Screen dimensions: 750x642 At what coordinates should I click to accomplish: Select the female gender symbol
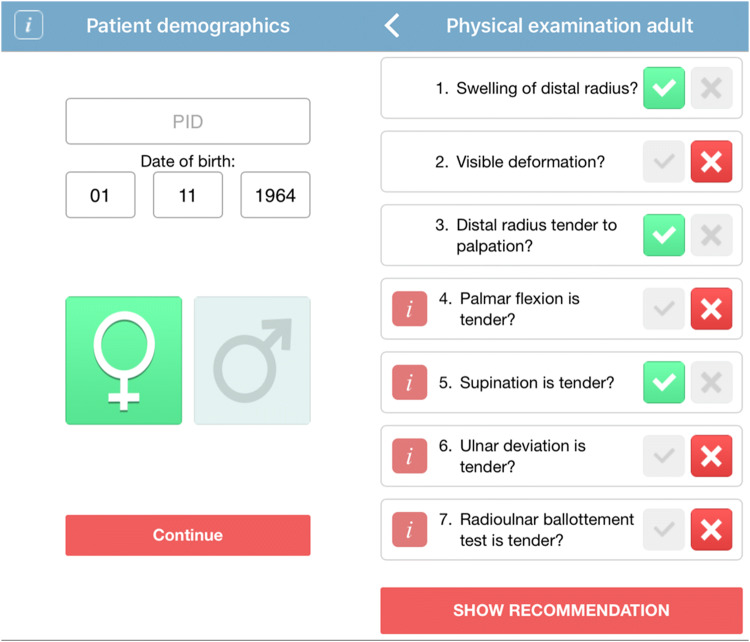(x=124, y=360)
